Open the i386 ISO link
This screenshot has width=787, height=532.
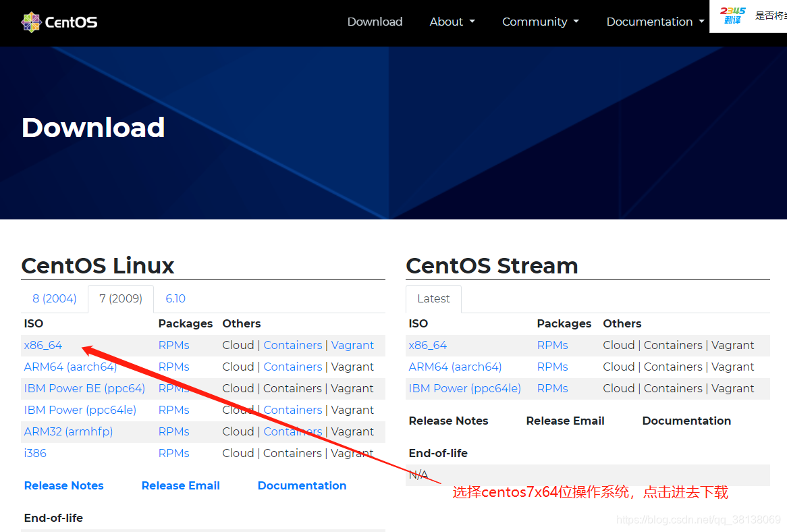coord(35,453)
